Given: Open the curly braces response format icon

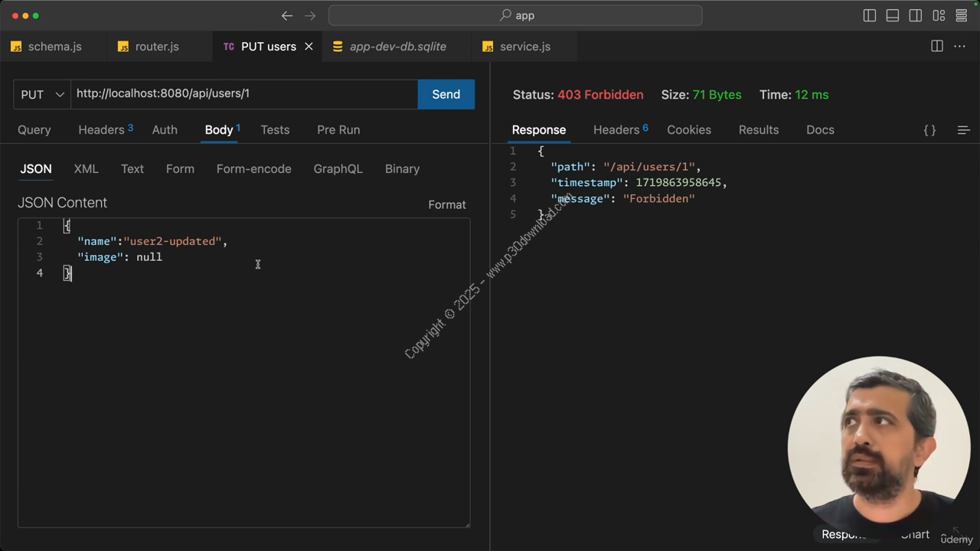Looking at the screenshot, I should [x=929, y=130].
